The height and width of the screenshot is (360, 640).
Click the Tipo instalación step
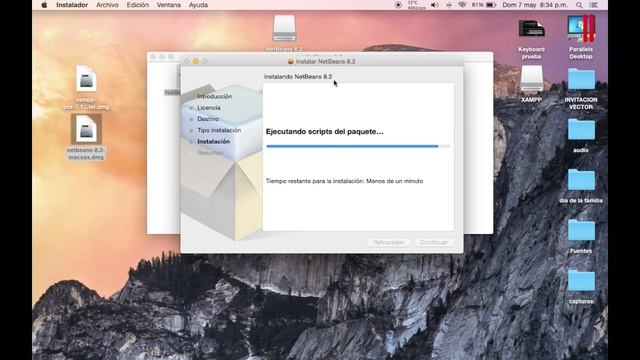pyautogui.click(x=219, y=130)
